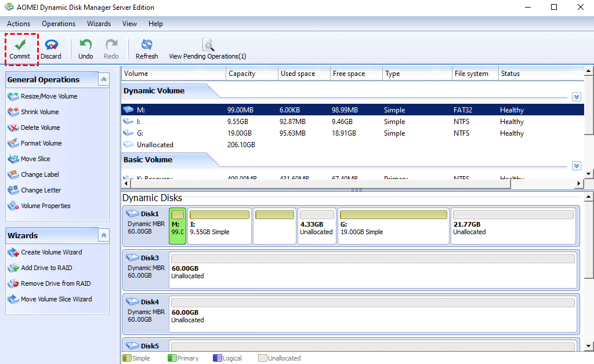Screen dimensions: 594x364
Task: Click Delete Volume in General Operations
Action: pos(40,128)
